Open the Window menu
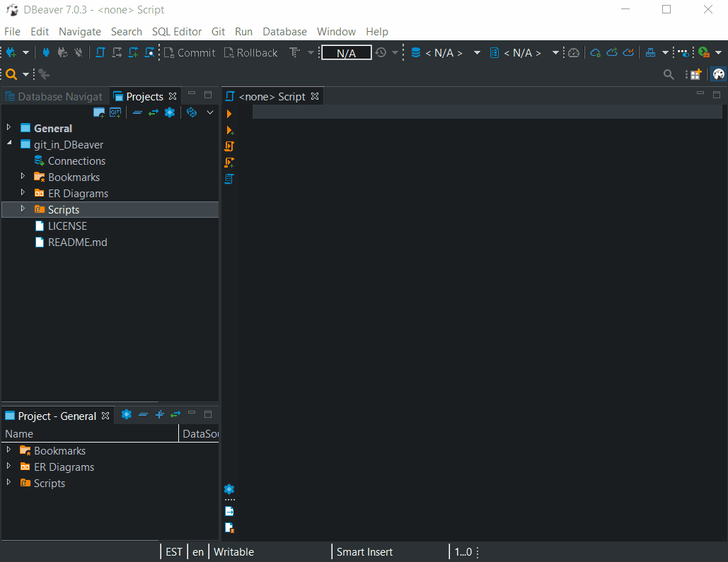This screenshot has width=728, height=562. click(x=336, y=32)
